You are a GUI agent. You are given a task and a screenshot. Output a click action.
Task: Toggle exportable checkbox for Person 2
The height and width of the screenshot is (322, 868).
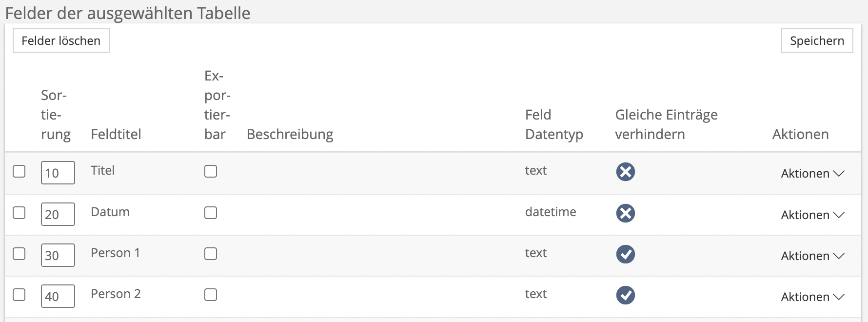pyautogui.click(x=211, y=295)
